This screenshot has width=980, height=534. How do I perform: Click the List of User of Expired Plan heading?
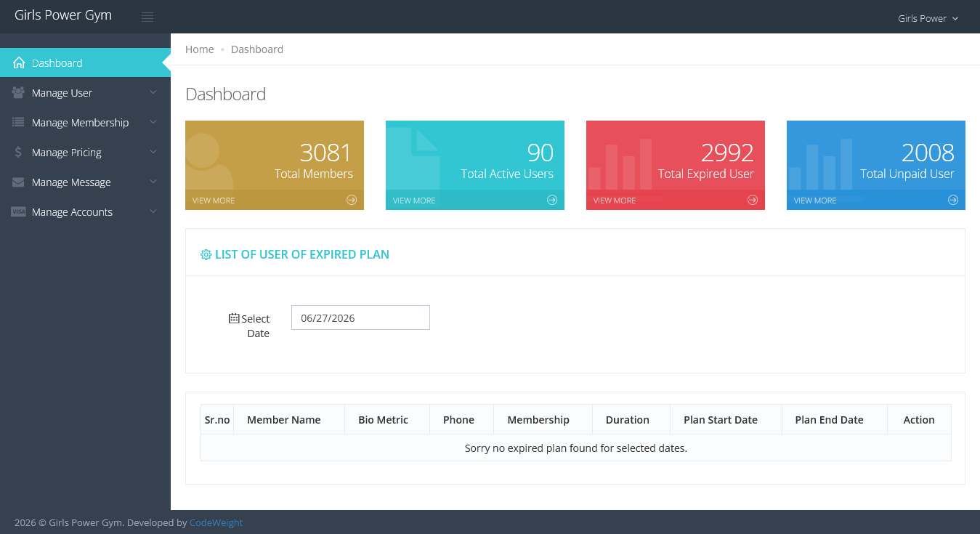[x=302, y=254]
